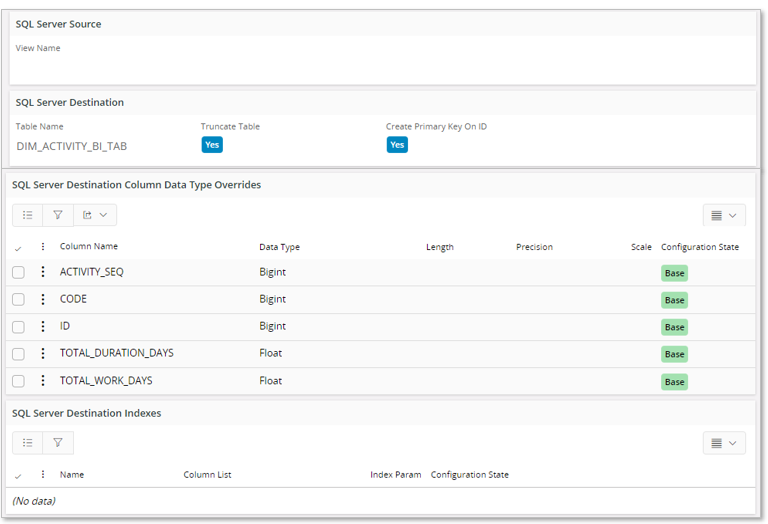Click list view icon in Destination Indexes toolbar
The width and height of the screenshot is (768, 524).
point(27,442)
